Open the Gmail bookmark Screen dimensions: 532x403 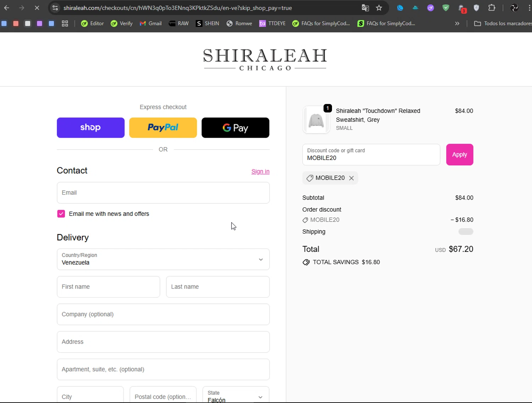coord(151,23)
